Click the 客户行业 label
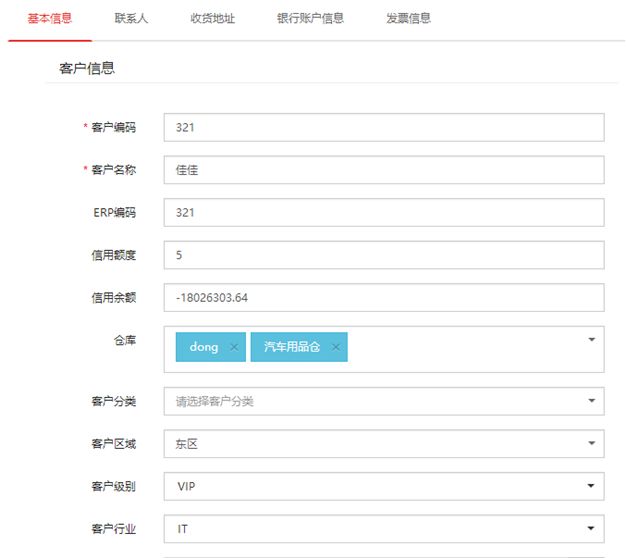The height and width of the screenshot is (559, 626). pyautogui.click(x=114, y=529)
